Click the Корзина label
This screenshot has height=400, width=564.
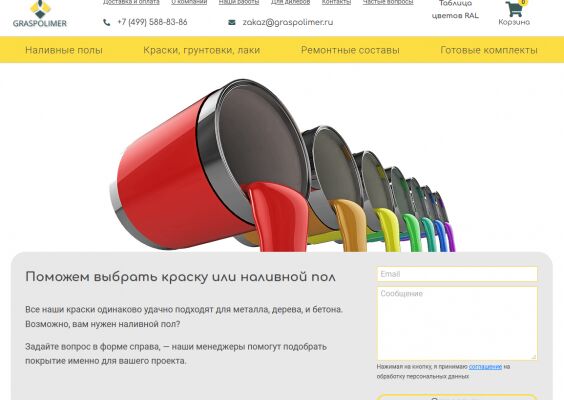pyautogui.click(x=514, y=22)
